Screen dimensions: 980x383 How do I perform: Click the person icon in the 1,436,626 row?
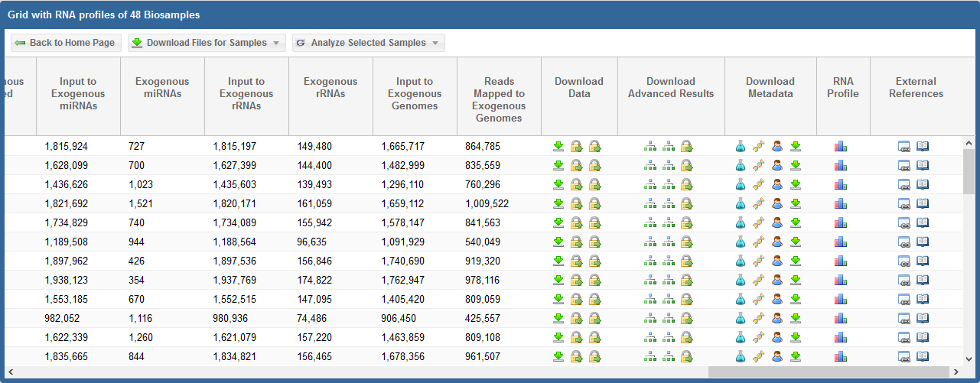point(777,184)
